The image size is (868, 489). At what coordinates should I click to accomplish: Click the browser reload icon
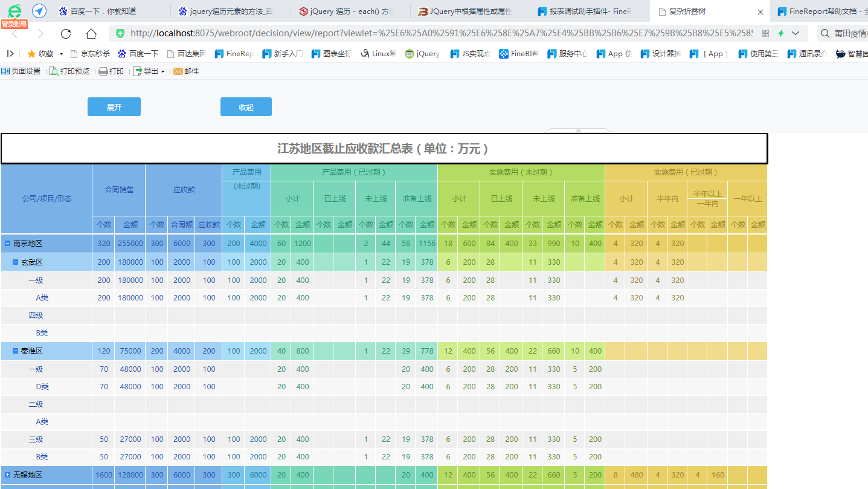click(x=66, y=33)
